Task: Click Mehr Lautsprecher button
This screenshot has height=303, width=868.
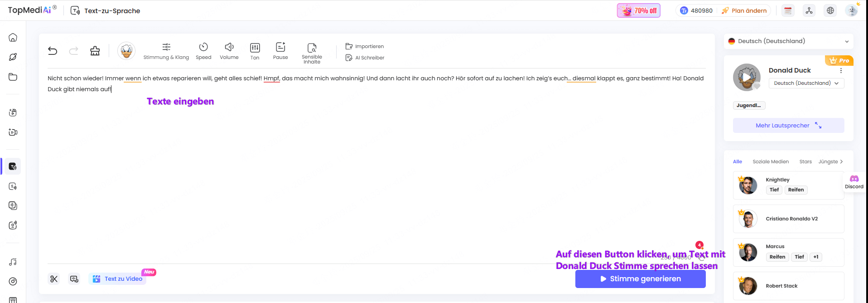Action: [x=789, y=126]
